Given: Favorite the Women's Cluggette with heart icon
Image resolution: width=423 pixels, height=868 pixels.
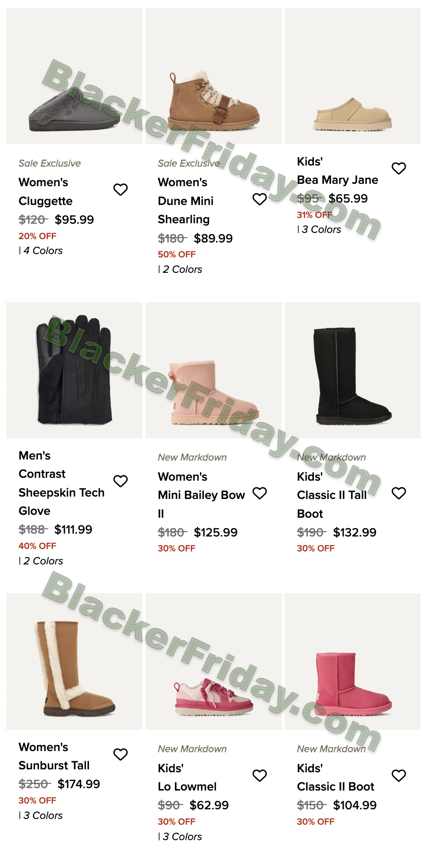Looking at the screenshot, I should point(121,190).
